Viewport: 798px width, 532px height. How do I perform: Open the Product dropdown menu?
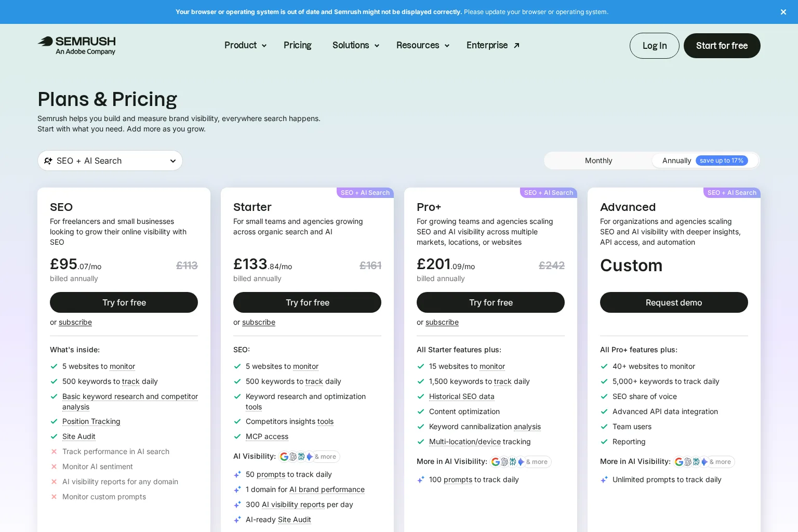[245, 45]
